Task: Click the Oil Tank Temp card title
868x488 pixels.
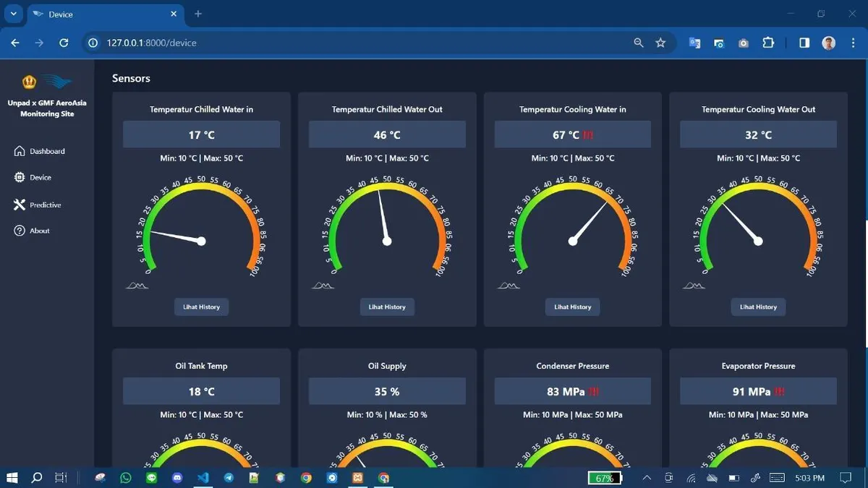Action: [x=201, y=366]
